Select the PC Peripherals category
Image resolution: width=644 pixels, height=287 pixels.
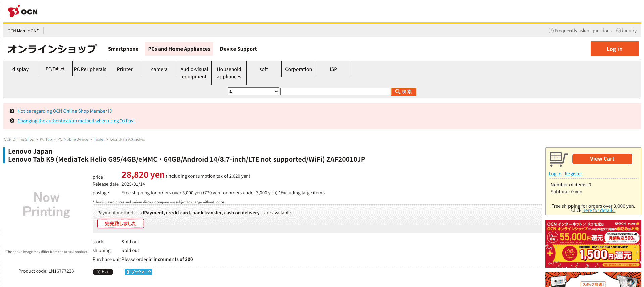click(90, 69)
